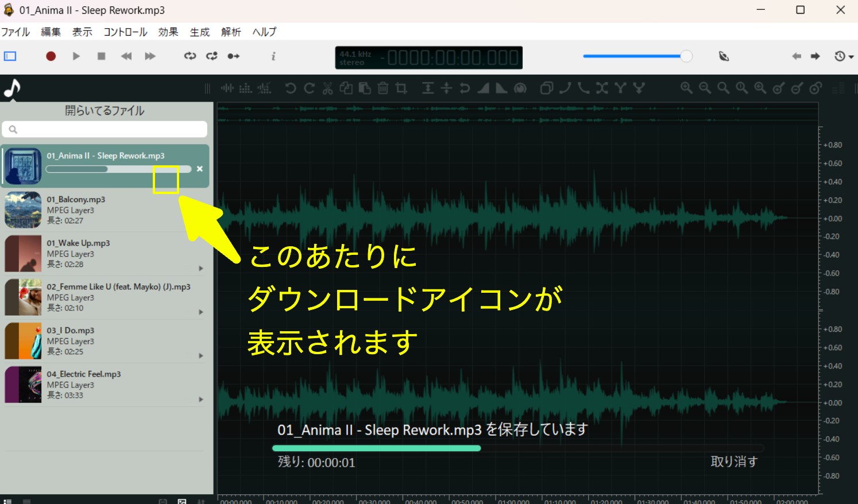Play 04_Electric Feel.mp3 with its small arrow
This screenshot has height=504, width=858.
point(201,399)
